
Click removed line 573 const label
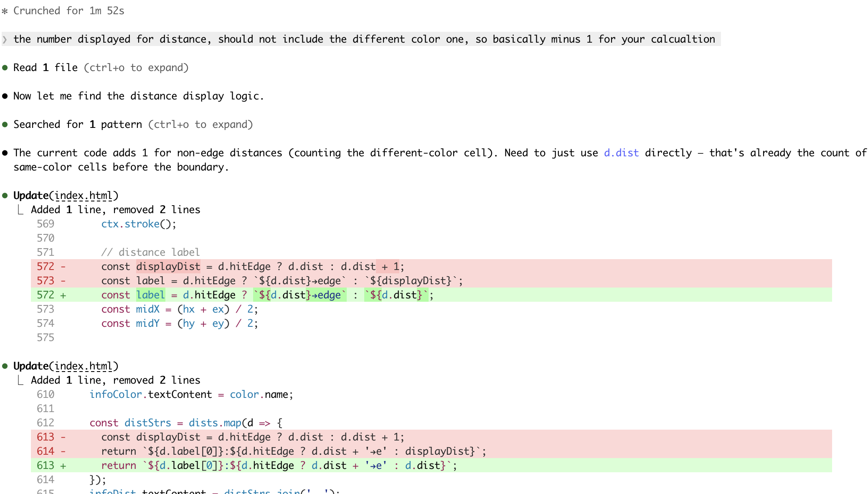[x=431, y=281]
